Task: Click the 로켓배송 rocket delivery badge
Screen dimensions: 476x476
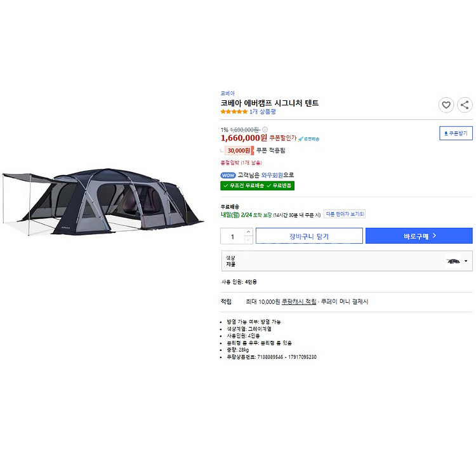Action: [309, 138]
